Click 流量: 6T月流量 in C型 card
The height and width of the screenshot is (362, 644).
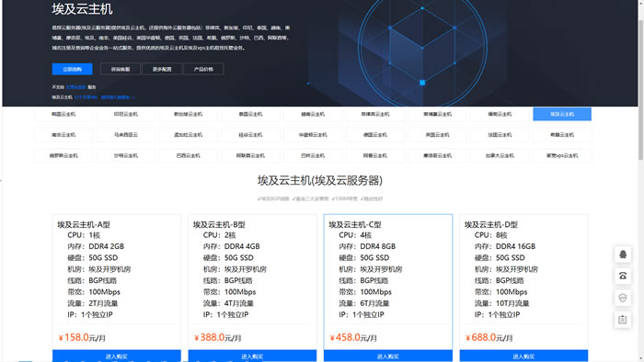[364, 303]
